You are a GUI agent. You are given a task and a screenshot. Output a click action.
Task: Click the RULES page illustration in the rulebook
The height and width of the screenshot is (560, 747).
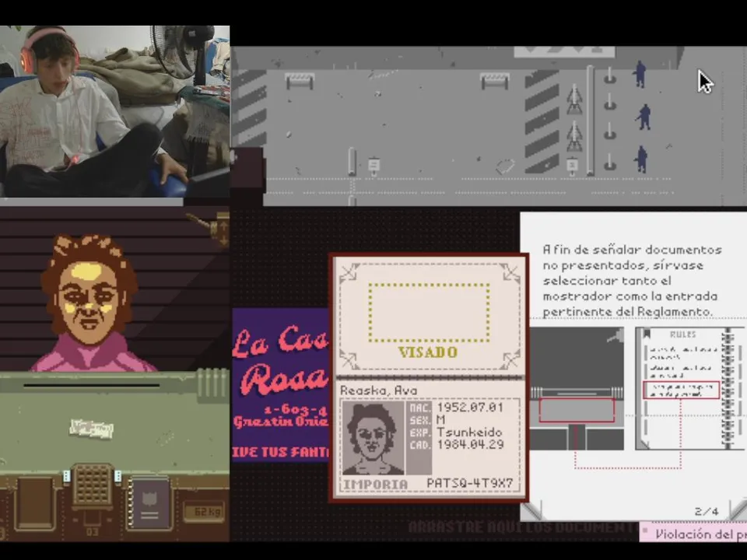[x=689, y=389]
